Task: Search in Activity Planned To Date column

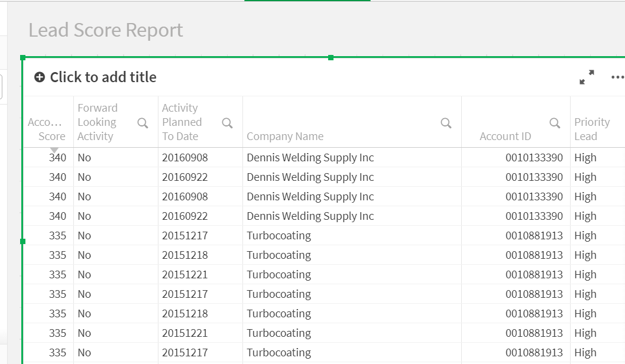Action: point(227,123)
